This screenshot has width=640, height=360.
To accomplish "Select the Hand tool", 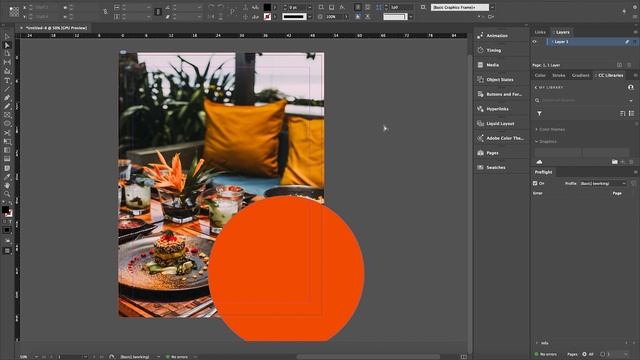I will (x=7, y=185).
